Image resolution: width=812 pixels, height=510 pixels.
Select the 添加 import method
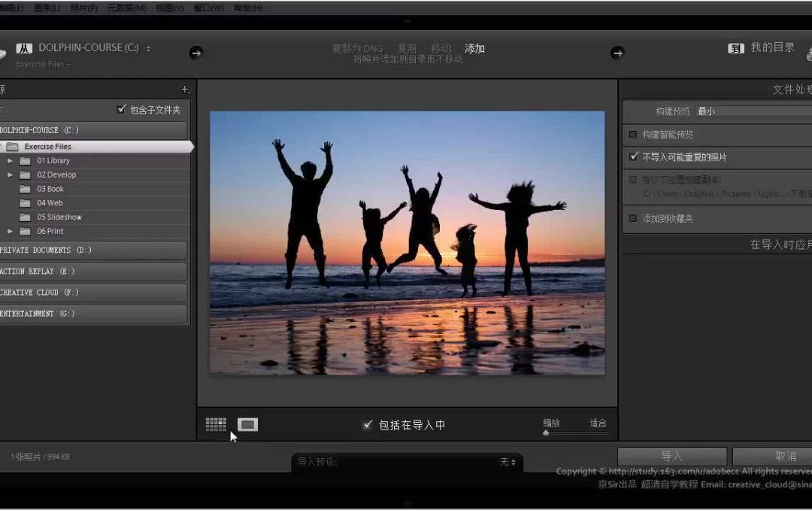pos(474,48)
